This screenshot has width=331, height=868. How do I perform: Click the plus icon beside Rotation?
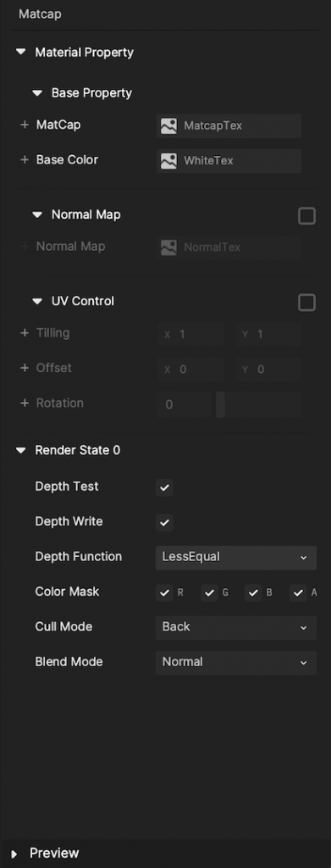[25, 403]
